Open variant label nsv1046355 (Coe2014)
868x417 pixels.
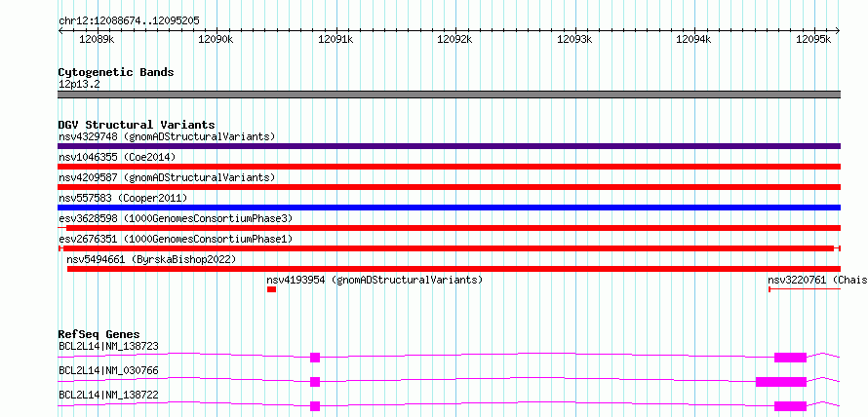tap(117, 157)
